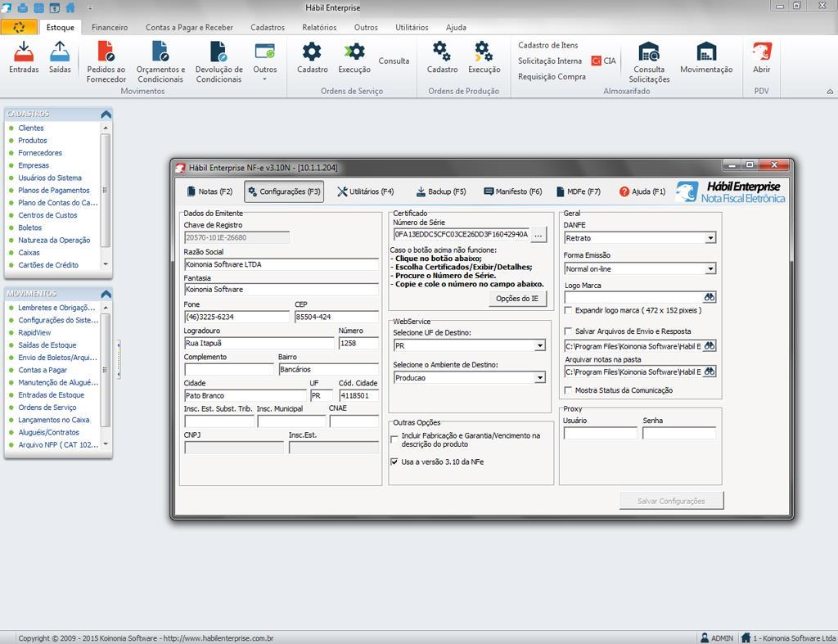Browse the Arquivar notas folder with binoculars icon
838x644 pixels.
[x=710, y=372]
